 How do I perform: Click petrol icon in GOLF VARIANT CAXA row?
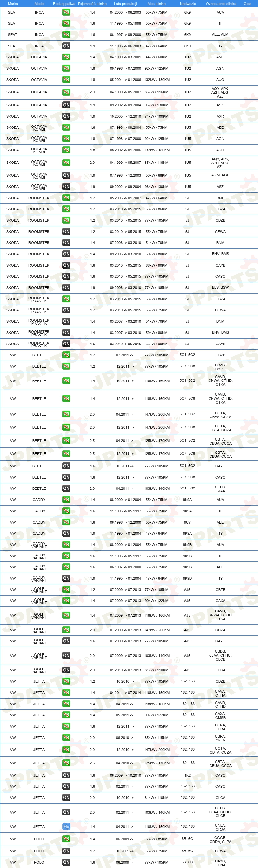[66, 601]
